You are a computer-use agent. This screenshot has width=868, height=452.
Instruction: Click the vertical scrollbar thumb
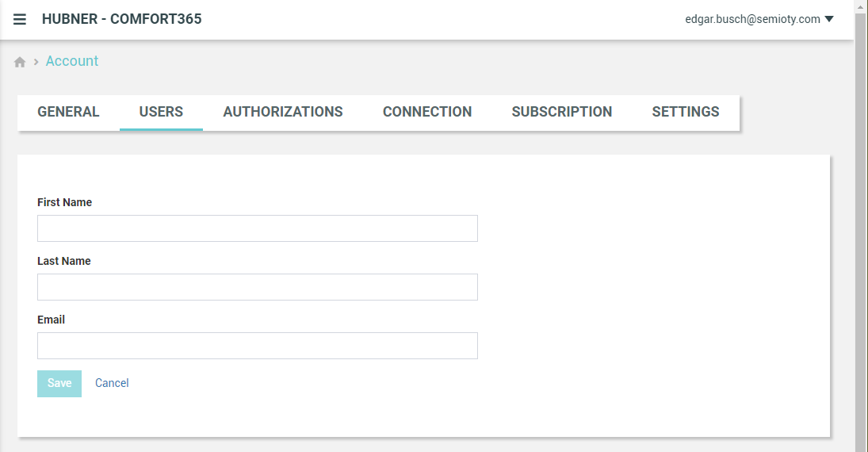click(861, 232)
